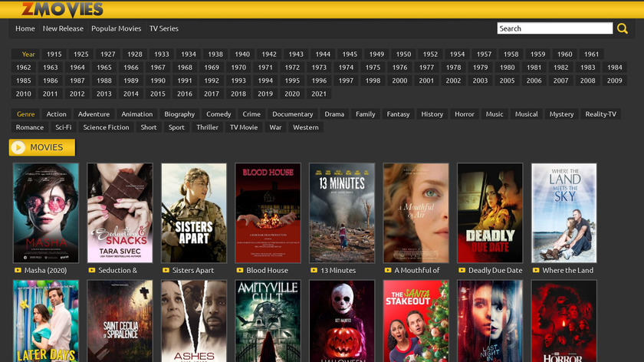Select year 2015 filter

pyautogui.click(x=158, y=94)
